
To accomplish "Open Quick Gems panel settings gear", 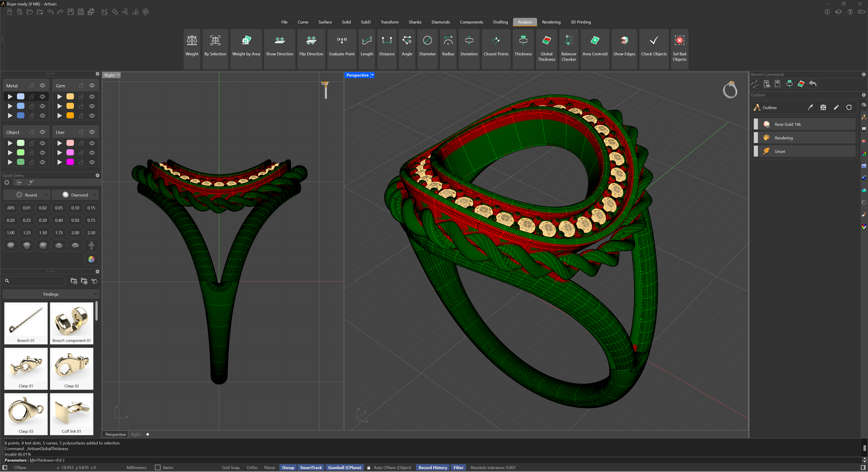I will (x=97, y=175).
